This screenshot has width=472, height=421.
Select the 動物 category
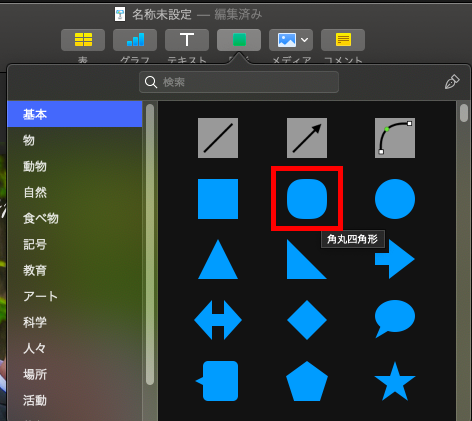[x=75, y=166]
